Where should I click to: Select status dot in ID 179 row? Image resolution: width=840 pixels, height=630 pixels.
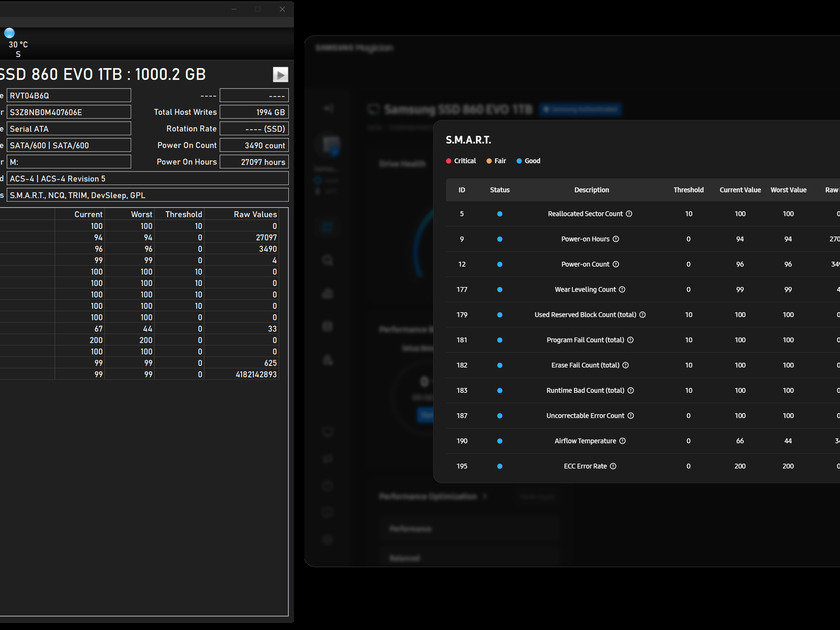(x=500, y=315)
